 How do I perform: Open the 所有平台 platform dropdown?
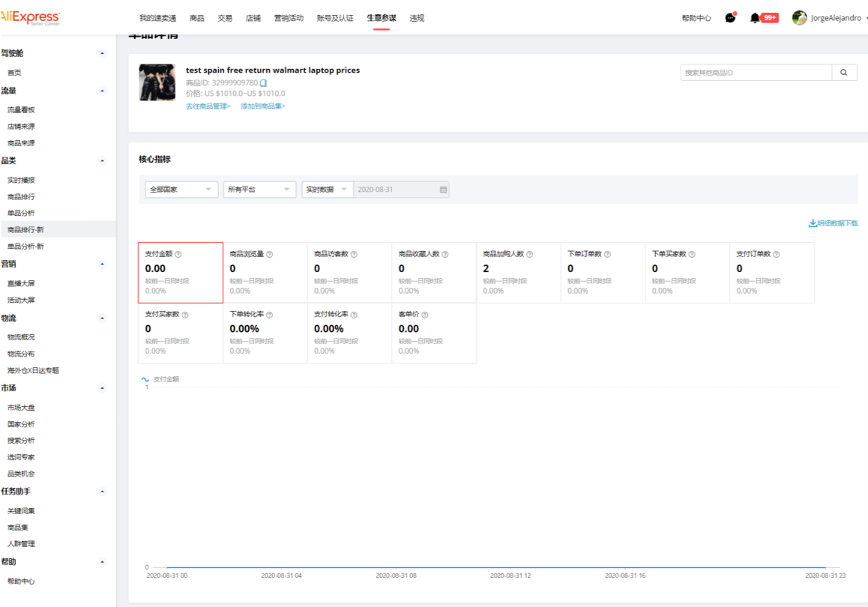(x=259, y=190)
